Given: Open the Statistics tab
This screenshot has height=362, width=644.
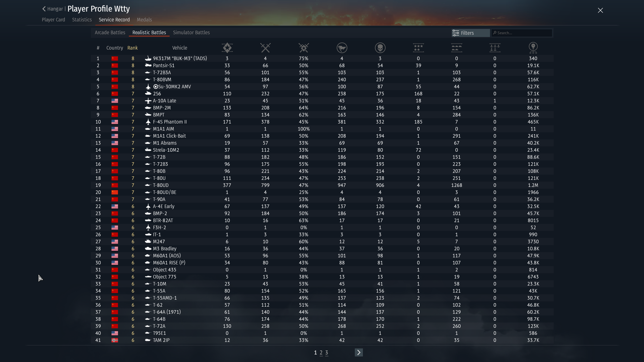Looking at the screenshot, I should (82, 20).
